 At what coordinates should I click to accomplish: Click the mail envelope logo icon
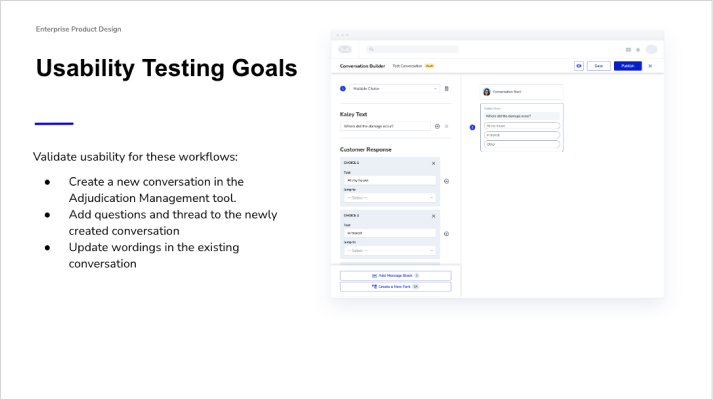click(345, 49)
